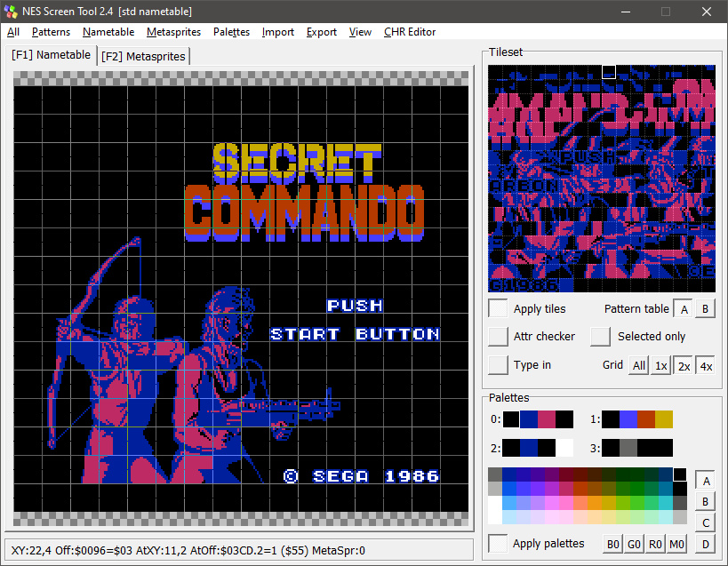
Task: Open the Nametable menu
Action: click(108, 32)
